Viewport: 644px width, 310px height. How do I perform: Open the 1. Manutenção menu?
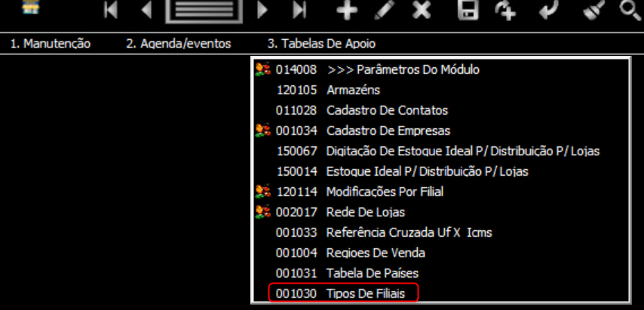[x=50, y=44]
